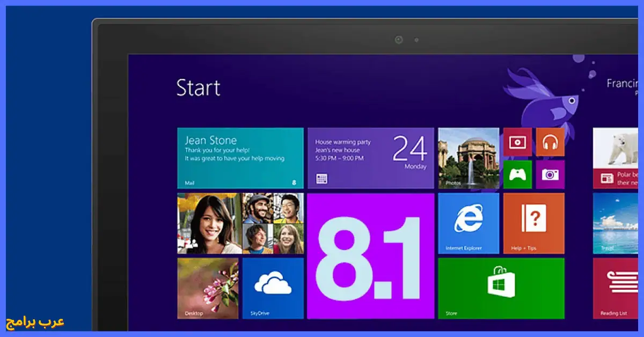
Task: Open the Travel tile with ocean photo
Action: pos(616,223)
